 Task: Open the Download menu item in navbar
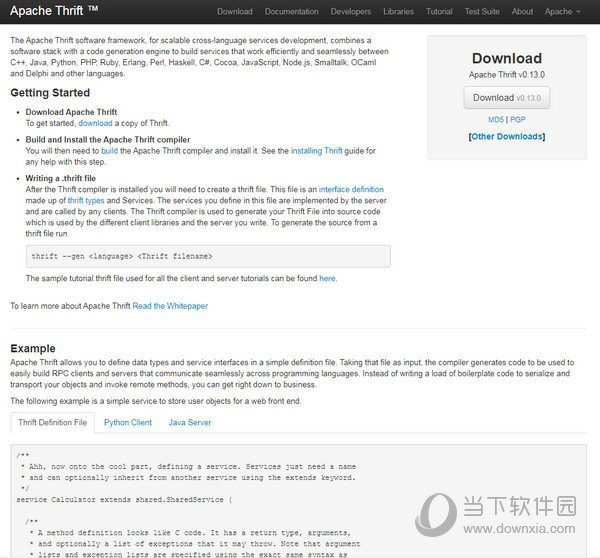point(235,12)
